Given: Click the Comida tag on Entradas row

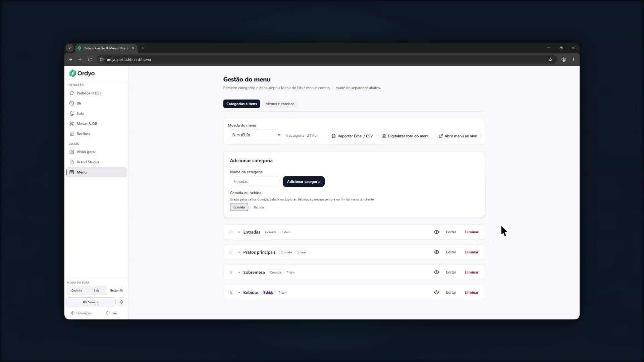Looking at the screenshot, I should click(271, 232).
